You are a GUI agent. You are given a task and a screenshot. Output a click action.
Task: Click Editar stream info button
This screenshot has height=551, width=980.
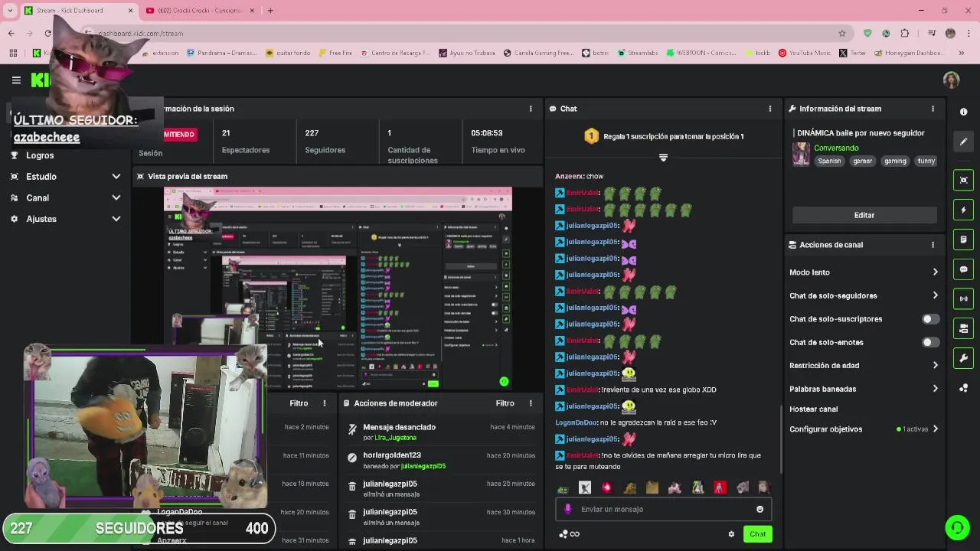tap(864, 215)
